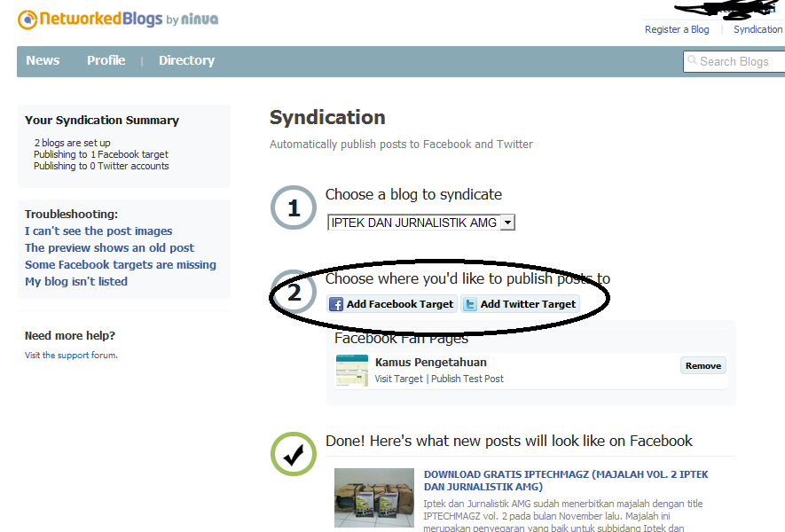Screen dimensions: 785x532
Task: Open the Directory tab
Action: tap(187, 60)
